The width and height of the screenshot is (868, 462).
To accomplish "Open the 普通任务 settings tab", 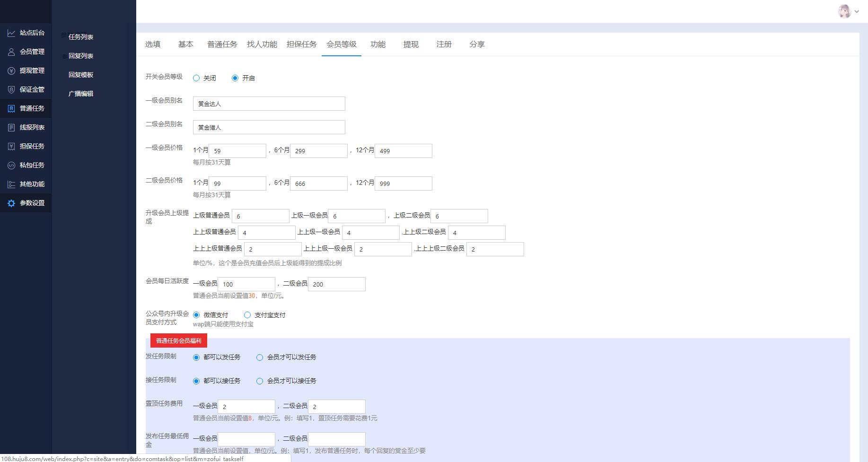I will tap(222, 44).
